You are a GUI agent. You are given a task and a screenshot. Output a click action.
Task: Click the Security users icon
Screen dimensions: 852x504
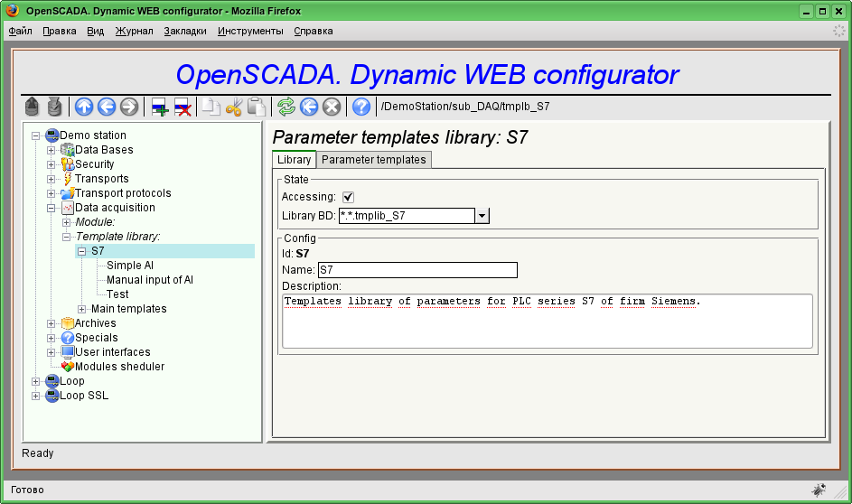68,164
